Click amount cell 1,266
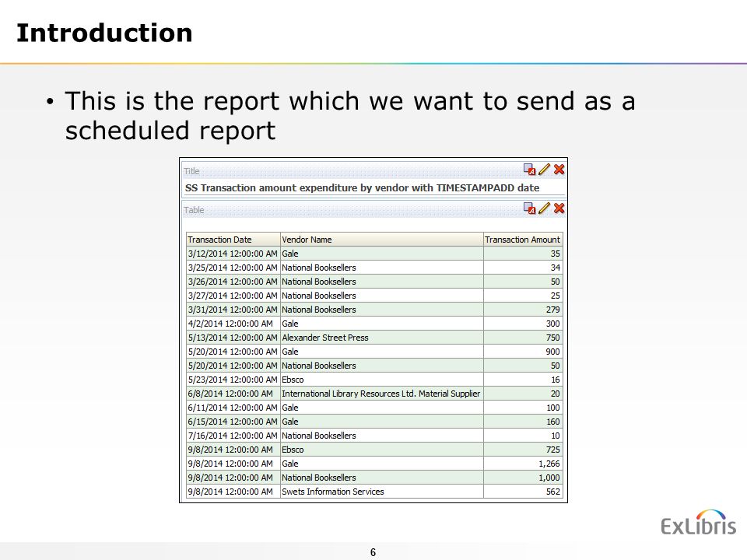 523,464
